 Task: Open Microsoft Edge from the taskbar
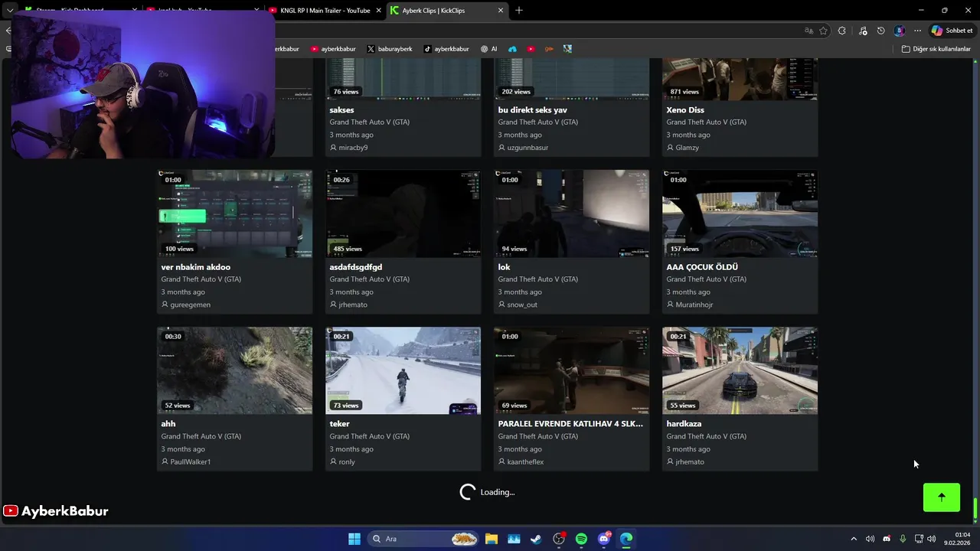tap(626, 539)
